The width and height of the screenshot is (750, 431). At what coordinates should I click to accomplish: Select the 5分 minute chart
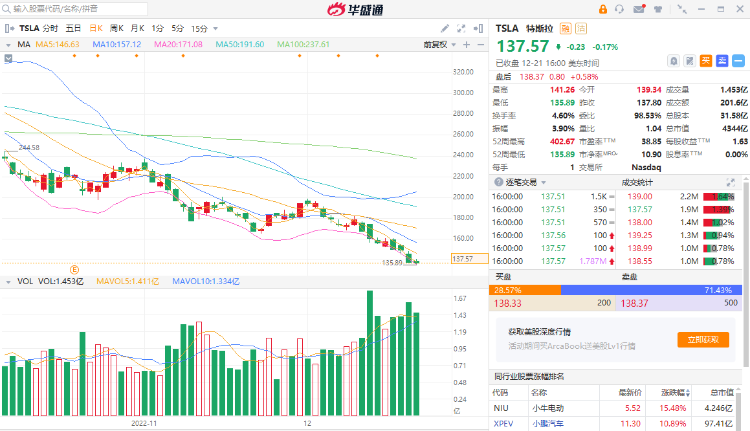(x=177, y=29)
